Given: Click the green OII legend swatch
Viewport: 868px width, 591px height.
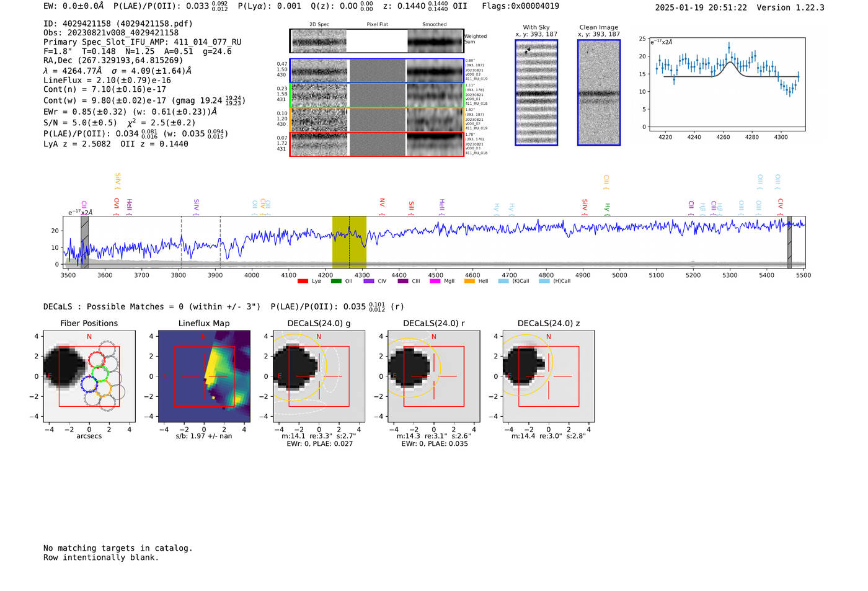Looking at the screenshot, I should [336, 282].
